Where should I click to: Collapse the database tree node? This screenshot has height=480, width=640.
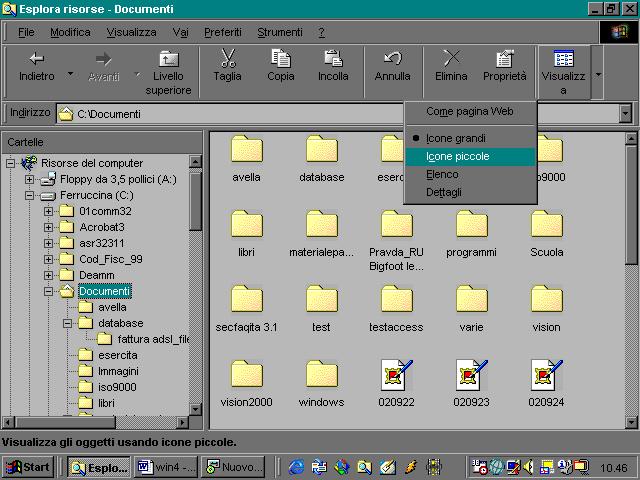pyautogui.click(x=68, y=324)
